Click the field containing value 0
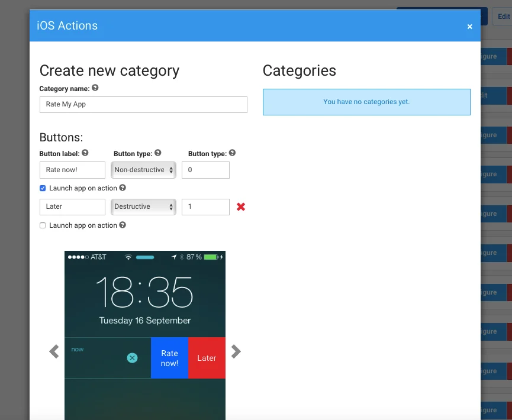This screenshot has width=512, height=420. click(205, 170)
